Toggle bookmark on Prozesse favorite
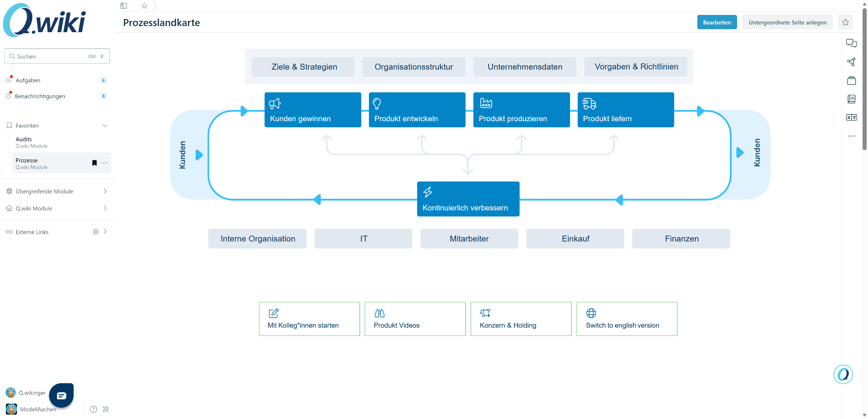 (x=95, y=163)
